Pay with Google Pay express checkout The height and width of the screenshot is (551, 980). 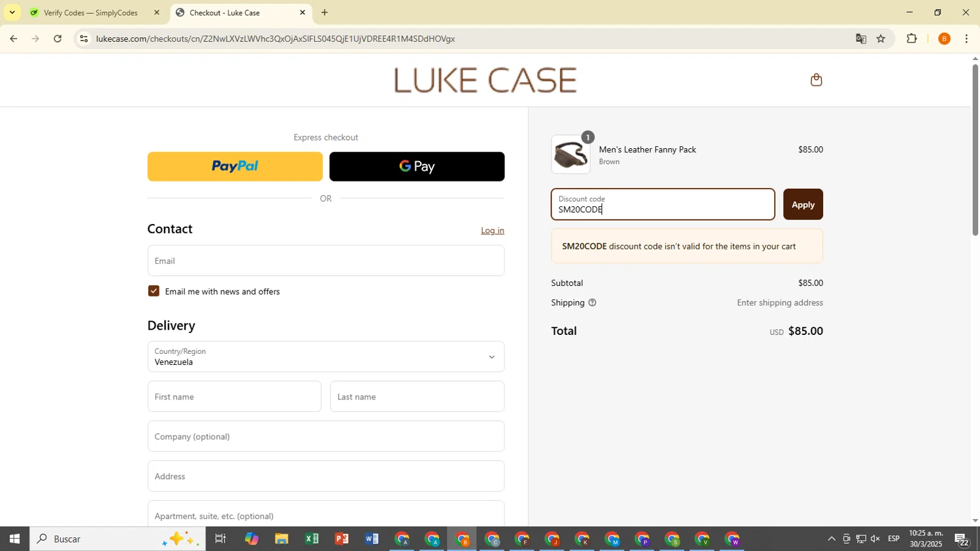coord(417,166)
